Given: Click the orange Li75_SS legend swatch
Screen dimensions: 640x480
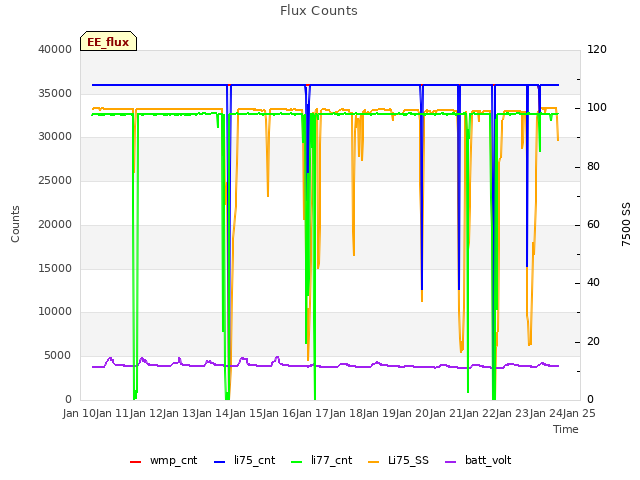Looking at the screenshot, I should 373,462.
